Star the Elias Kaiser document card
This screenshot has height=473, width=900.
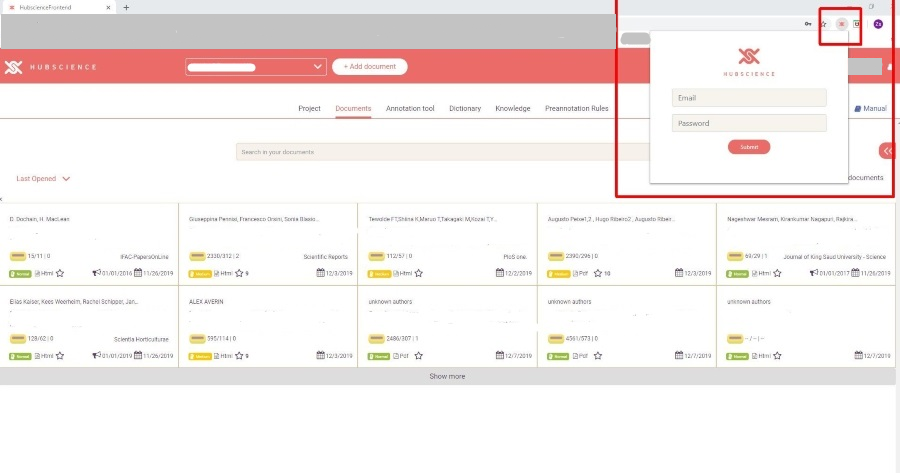(60, 356)
